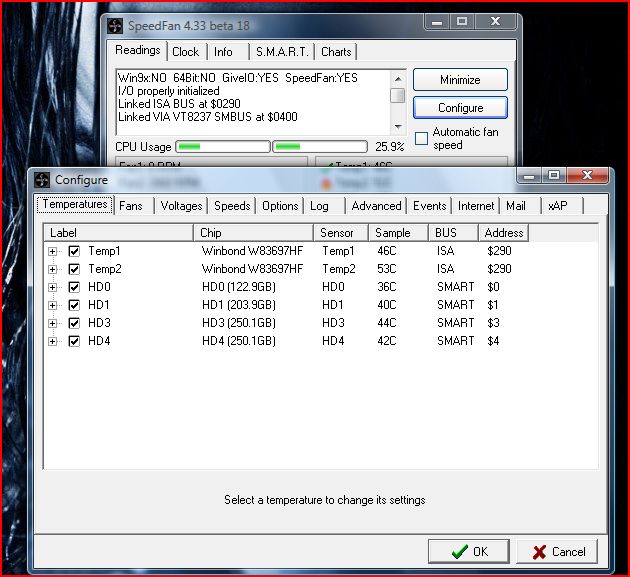Open the xAP tab
Viewport: 630px width, 577px height.
tap(562, 206)
